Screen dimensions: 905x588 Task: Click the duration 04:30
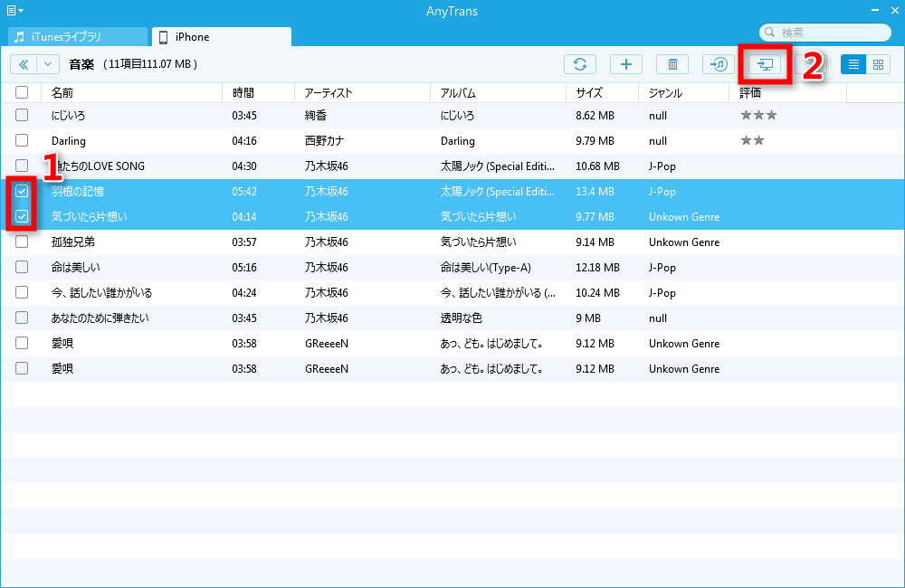(244, 166)
